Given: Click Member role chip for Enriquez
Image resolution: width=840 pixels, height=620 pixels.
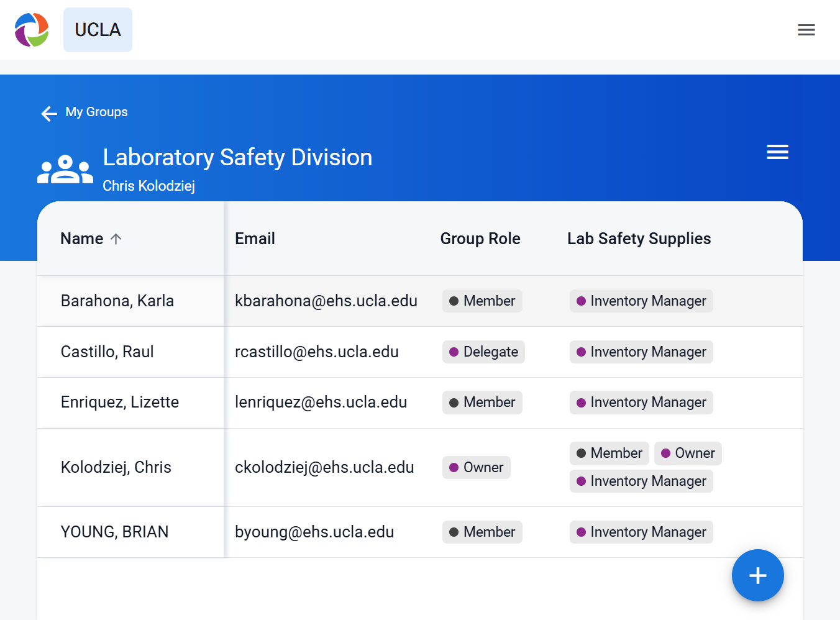Looking at the screenshot, I should pyautogui.click(x=482, y=402).
